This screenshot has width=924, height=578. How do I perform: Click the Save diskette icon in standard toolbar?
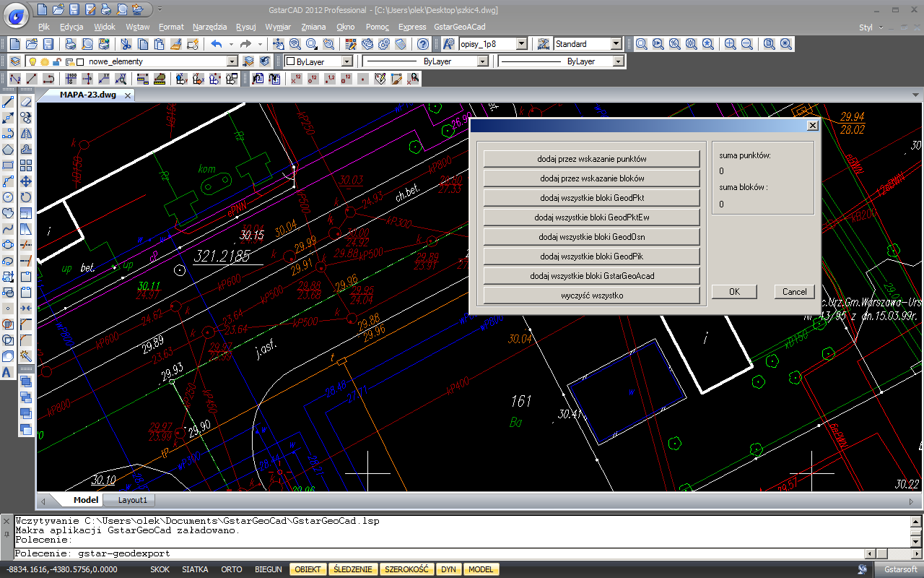[47, 44]
